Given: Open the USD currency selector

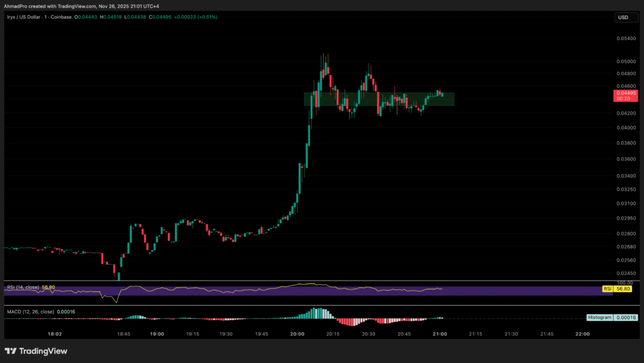Looking at the screenshot, I should [623, 18].
